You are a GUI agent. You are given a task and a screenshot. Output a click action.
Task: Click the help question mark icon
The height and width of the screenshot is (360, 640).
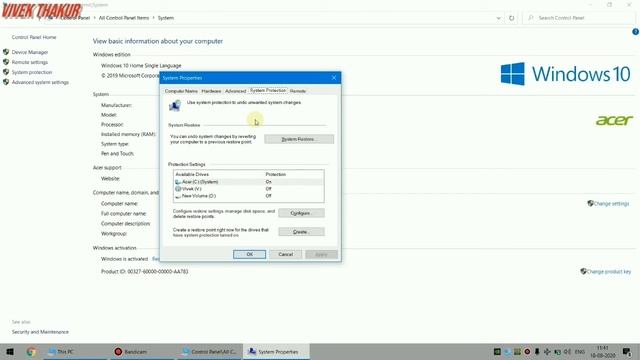(x=636, y=32)
